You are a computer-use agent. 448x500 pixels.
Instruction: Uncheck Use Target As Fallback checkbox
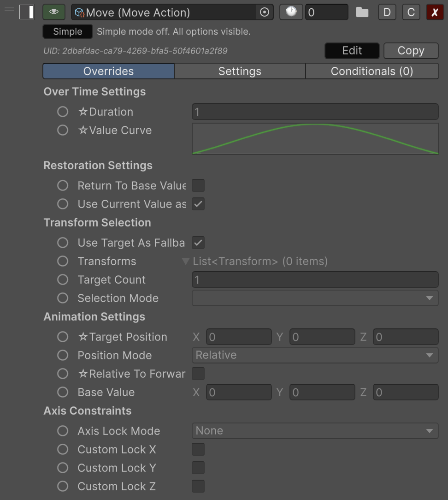point(198,243)
